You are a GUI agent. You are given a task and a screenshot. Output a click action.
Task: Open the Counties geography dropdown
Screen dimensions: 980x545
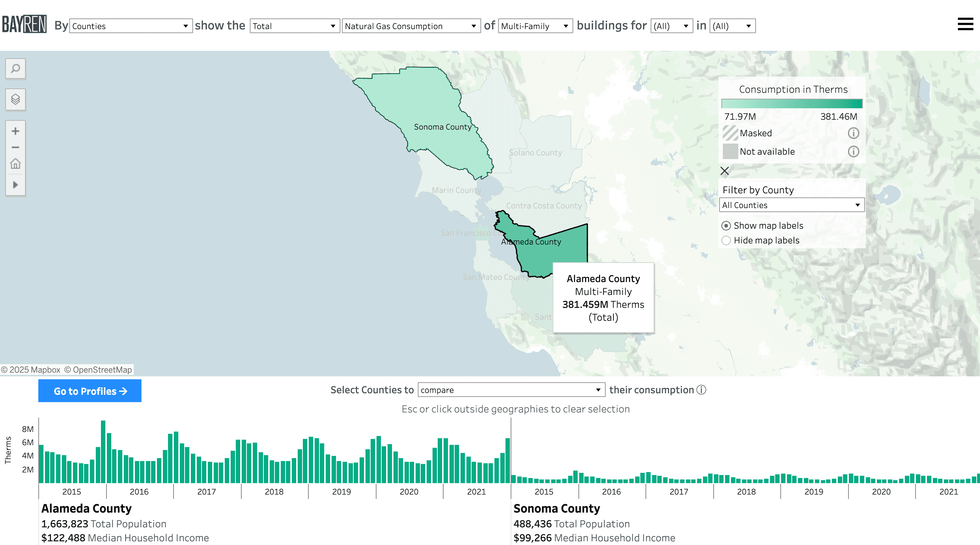(x=130, y=26)
